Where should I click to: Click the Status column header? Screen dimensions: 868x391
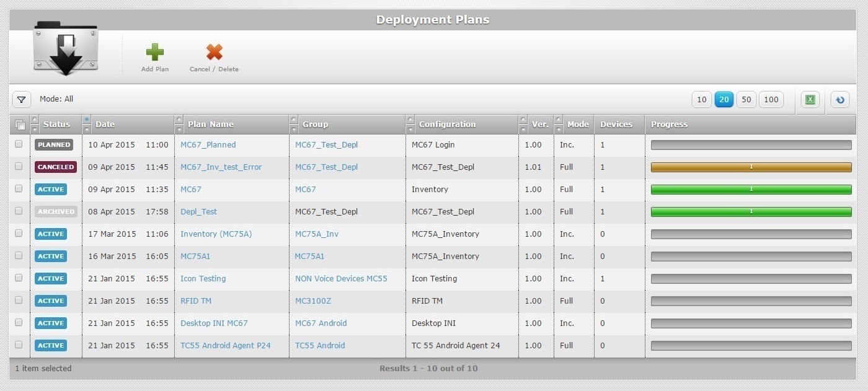pos(57,124)
